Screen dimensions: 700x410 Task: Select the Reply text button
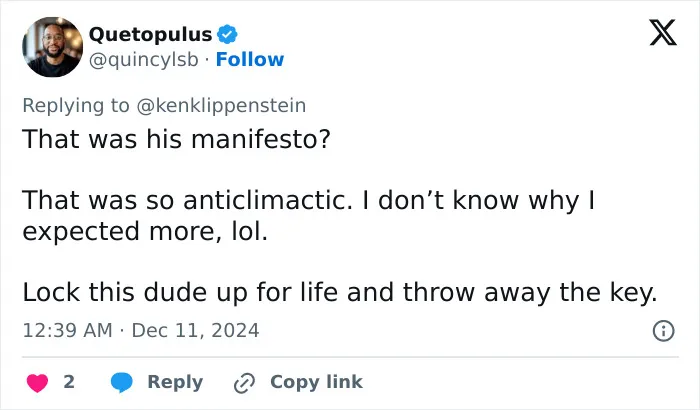[x=175, y=382]
